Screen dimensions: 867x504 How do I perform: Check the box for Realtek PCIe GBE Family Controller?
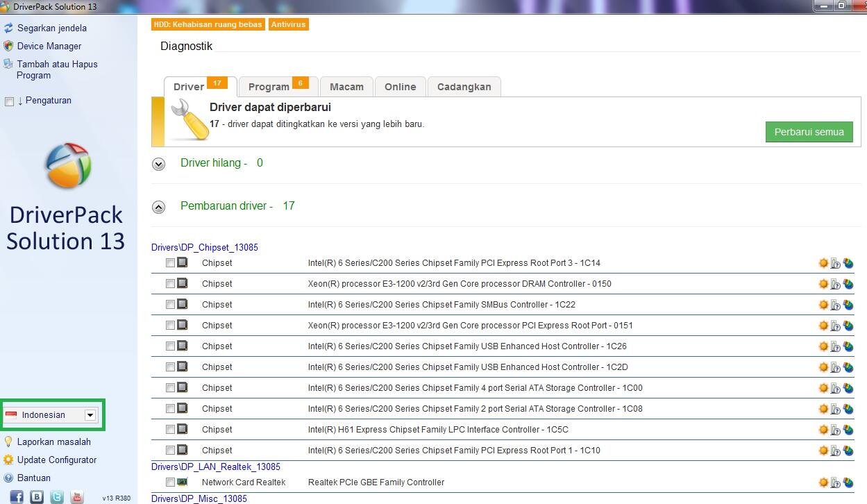tap(170, 482)
